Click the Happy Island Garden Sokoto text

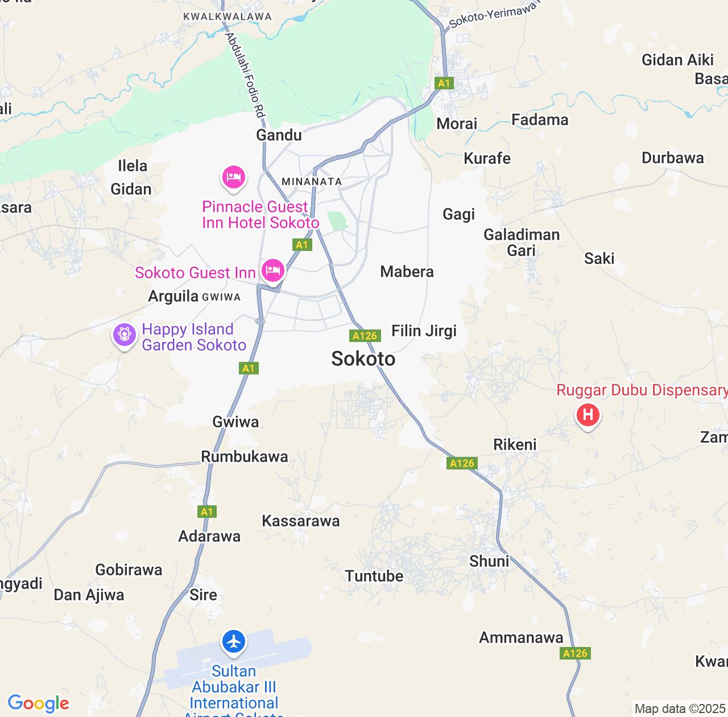(194, 337)
